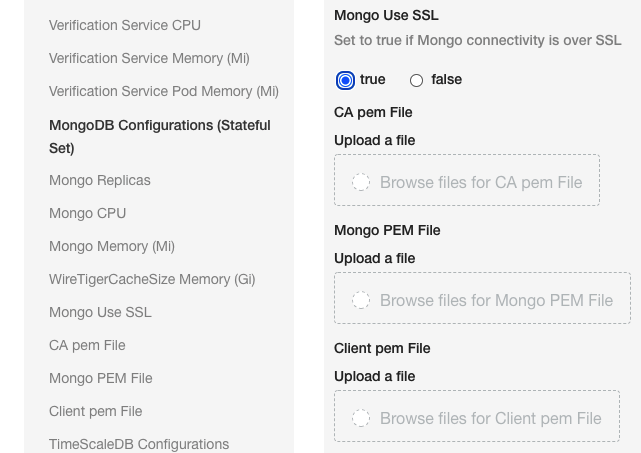Go to Mongo Memory (Mi) setting
Screen dimensions: 641x453
(112, 247)
